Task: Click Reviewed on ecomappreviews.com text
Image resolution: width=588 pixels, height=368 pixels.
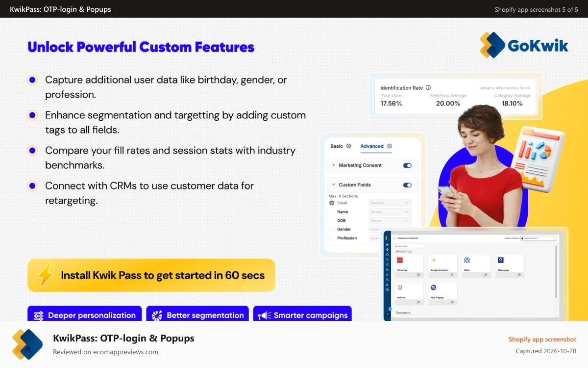Action: pyautogui.click(x=105, y=352)
